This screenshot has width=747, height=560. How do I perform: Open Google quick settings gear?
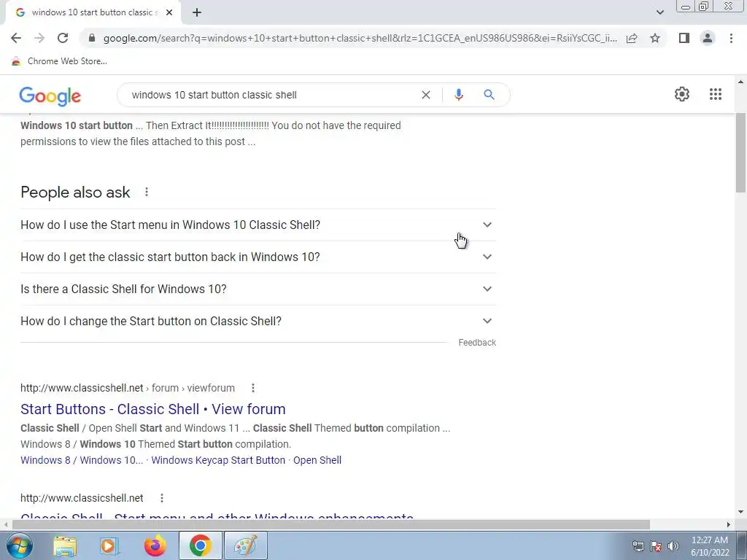coord(682,94)
